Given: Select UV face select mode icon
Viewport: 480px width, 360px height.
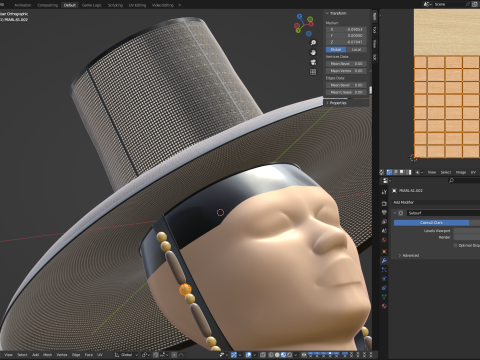Looking at the screenshot, I should [x=402, y=172].
